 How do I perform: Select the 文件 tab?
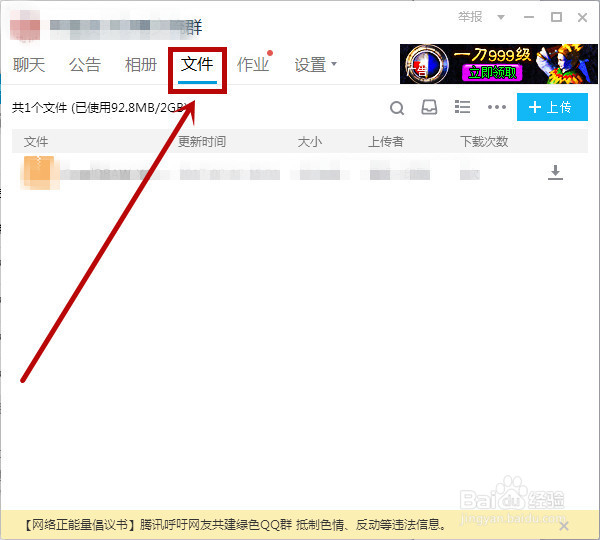click(197, 64)
